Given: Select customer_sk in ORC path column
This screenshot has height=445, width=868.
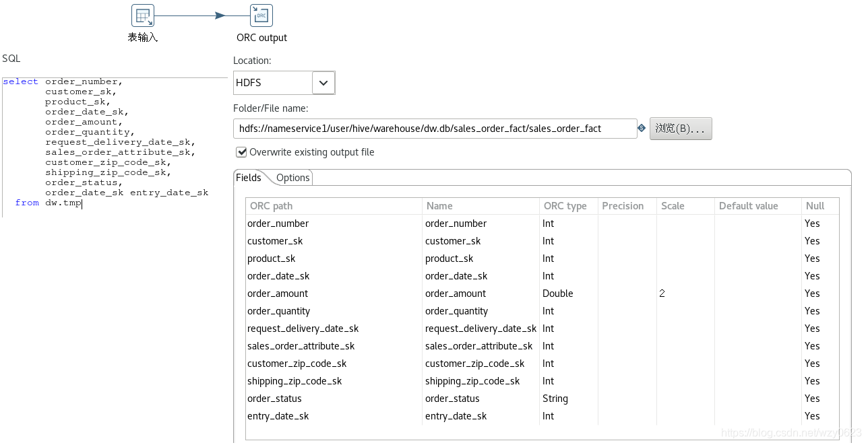Looking at the screenshot, I should (275, 241).
